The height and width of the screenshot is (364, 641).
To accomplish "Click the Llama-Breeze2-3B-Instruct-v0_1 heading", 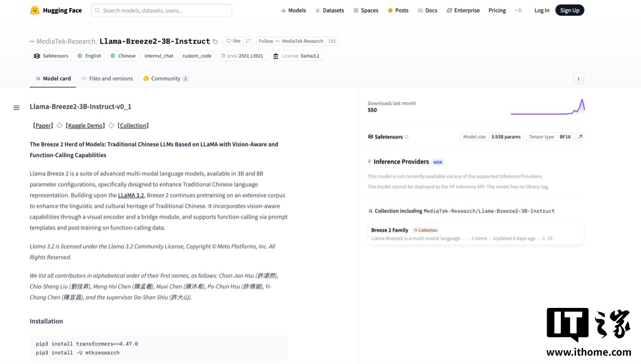I will click(x=81, y=106).
